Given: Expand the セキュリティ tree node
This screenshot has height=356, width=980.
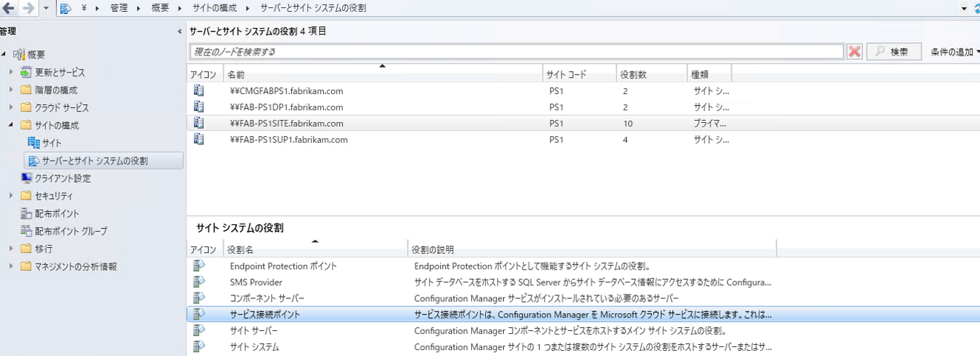Looking at the screenshot, I should [11, 196].
